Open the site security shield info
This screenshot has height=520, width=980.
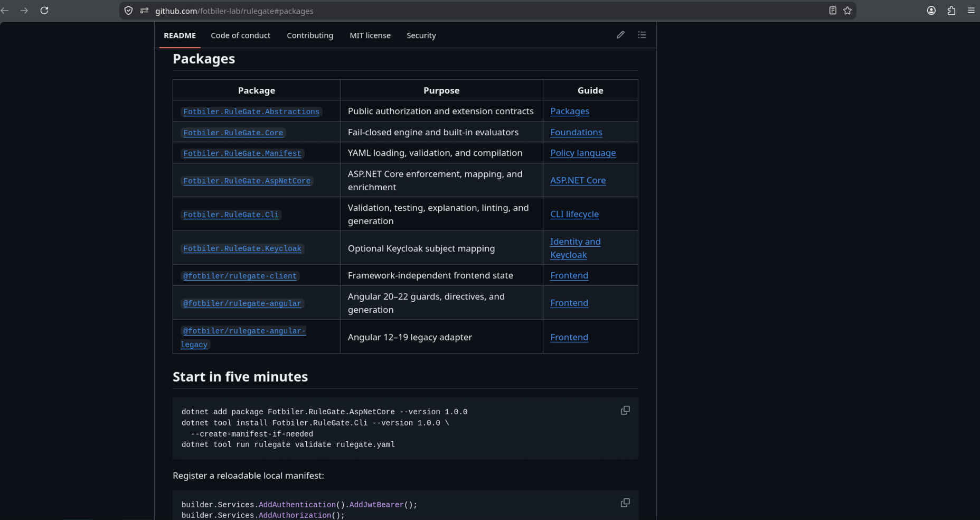pyautogui.click(x=128, y=11)
